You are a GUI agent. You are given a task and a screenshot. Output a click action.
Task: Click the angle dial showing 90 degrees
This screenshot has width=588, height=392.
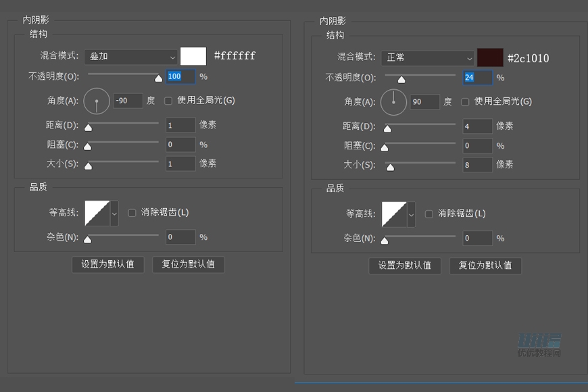[x=394, y=101]
